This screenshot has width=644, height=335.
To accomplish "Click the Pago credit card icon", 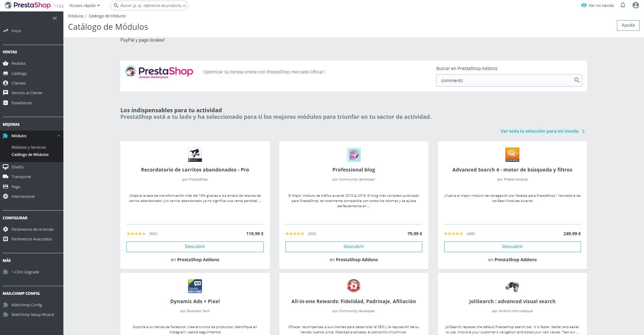I will click(6, 187).
